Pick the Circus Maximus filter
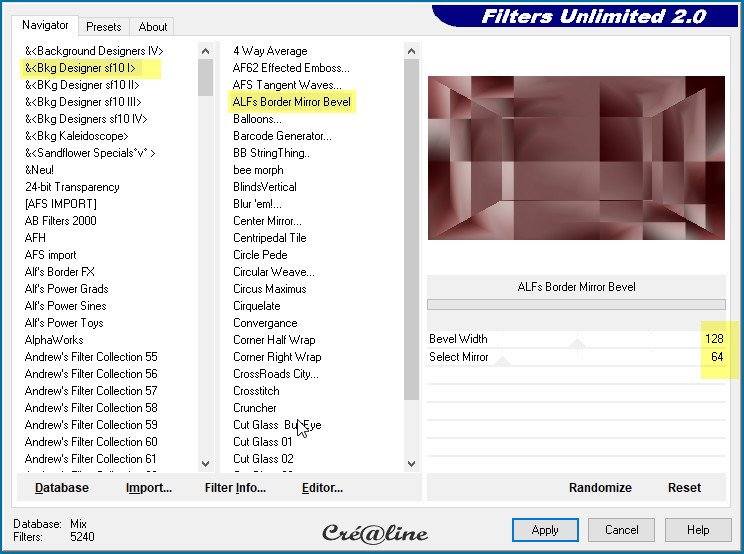The height and width of the screenshot is (554, 744). coord(269,289)
